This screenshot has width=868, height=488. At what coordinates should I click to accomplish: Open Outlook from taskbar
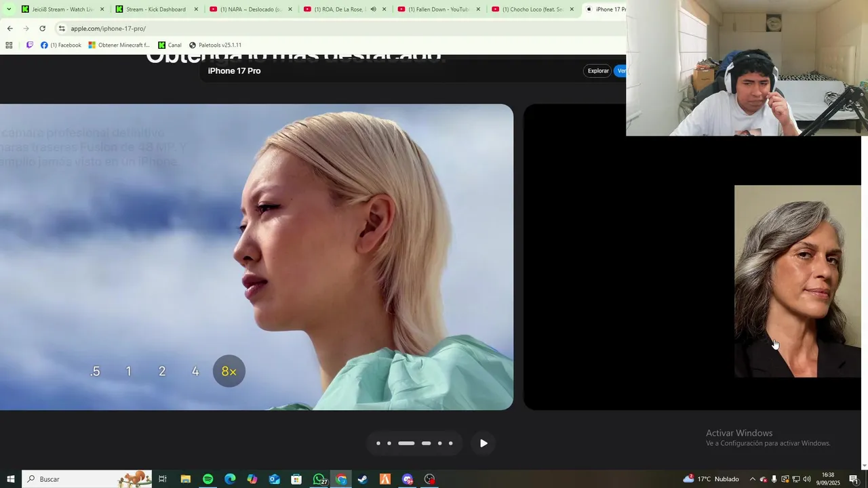(x=274, y=479)
